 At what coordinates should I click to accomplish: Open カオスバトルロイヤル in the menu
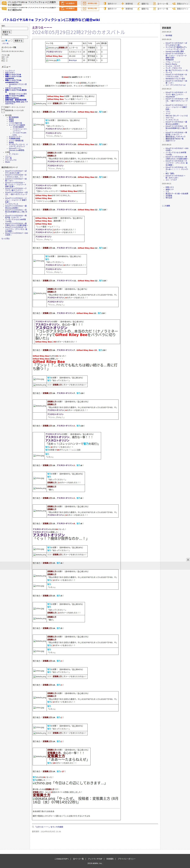pos(13,88)
